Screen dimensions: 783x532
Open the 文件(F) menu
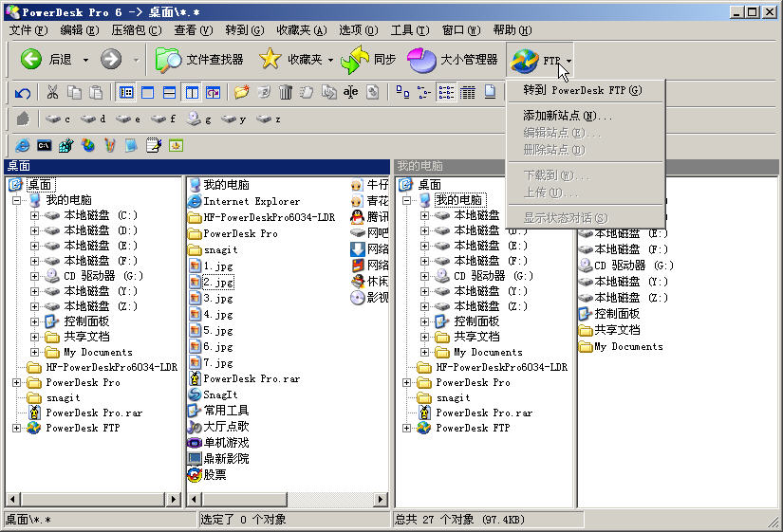point(28,30)
